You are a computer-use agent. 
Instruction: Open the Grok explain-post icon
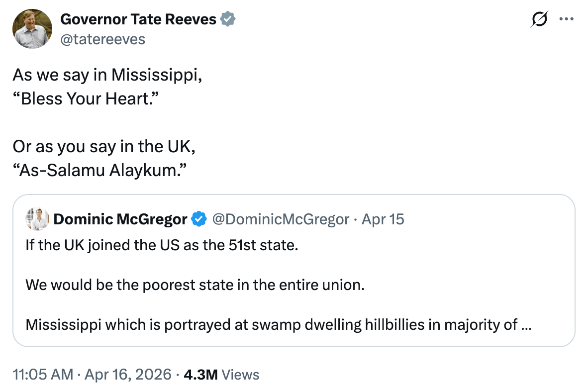click(x=540, y=20)
